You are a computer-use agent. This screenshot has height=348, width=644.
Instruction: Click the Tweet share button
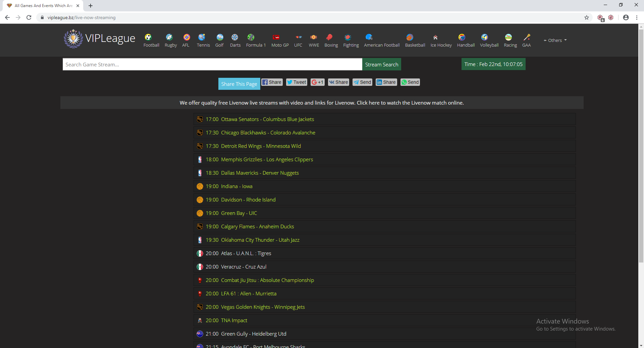296,82
